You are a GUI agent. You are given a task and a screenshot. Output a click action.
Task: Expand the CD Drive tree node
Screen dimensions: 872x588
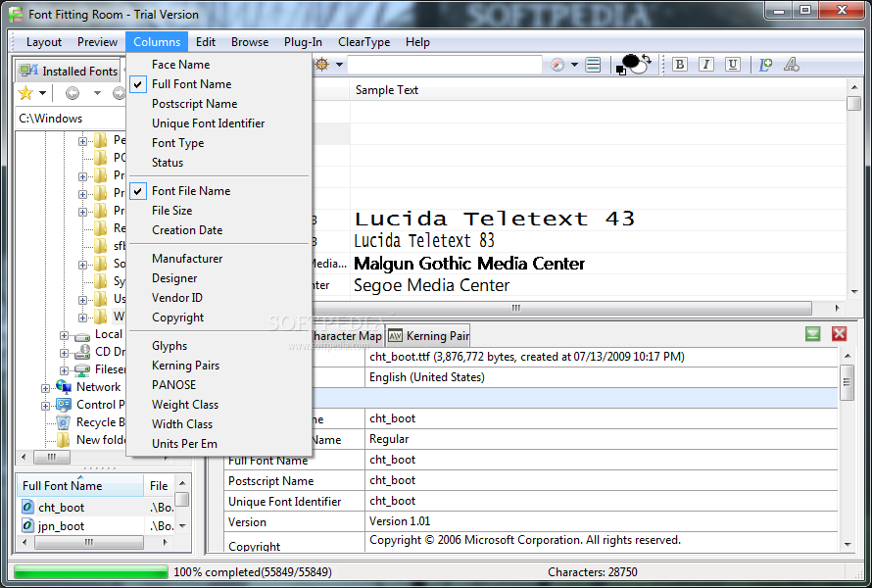tap(64, 353)
